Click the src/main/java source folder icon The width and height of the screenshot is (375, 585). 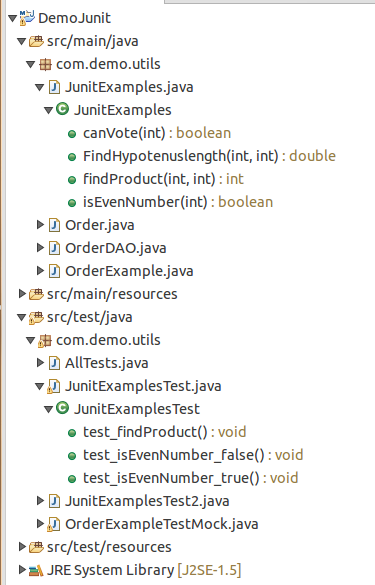[36, 41]
